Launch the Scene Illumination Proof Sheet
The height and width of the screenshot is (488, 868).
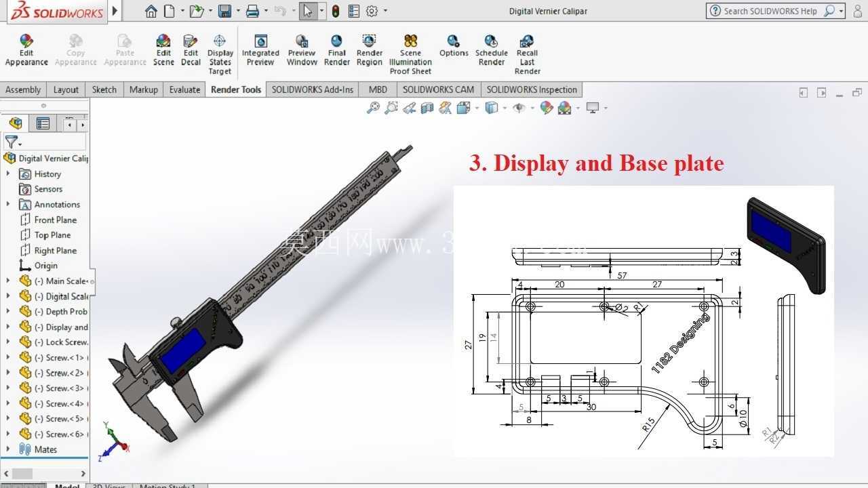pyautogui.click(x=410, y=55)
